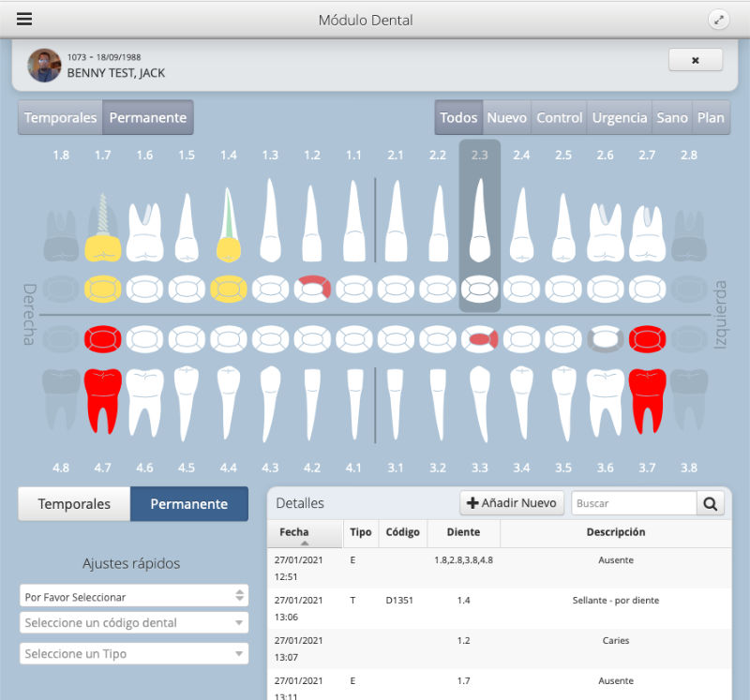Toggle the upper Permanente dentition button
The height and width of the screenshot is (700, 750).
coord(147,118)
